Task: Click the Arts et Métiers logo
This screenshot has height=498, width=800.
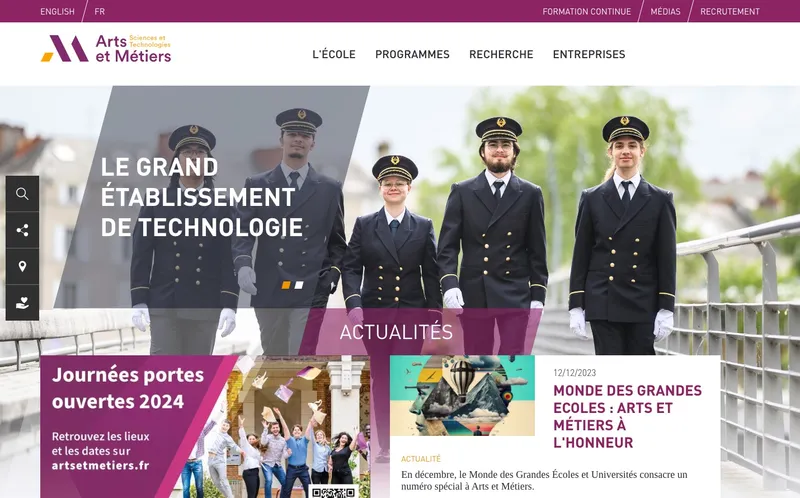Action: tap(106, 48)
